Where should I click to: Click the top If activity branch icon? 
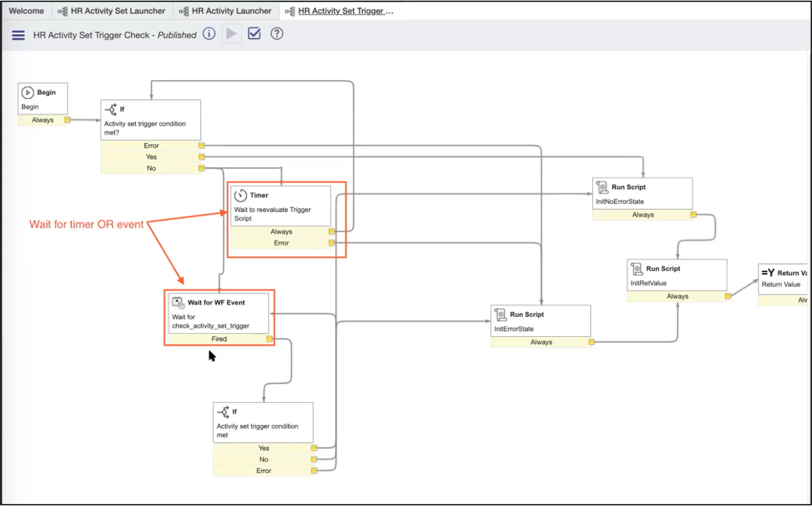pyautogui.click(x=110, y=109)
